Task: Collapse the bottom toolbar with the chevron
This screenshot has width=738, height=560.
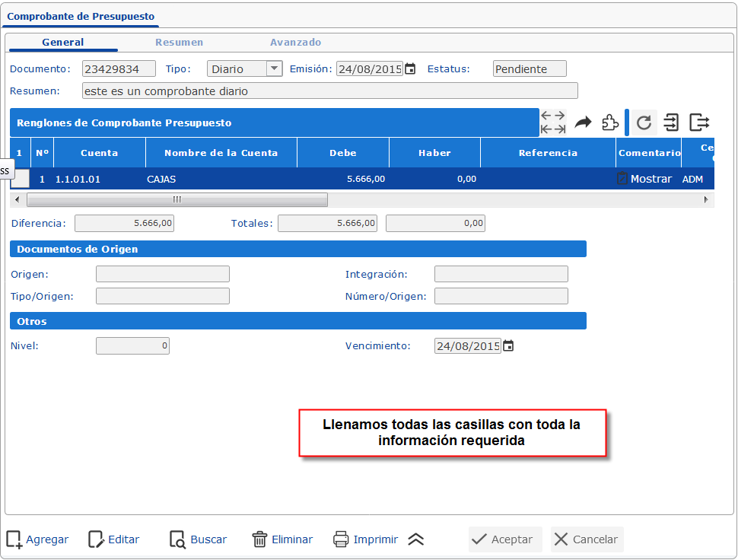Action: coord(415,539)
